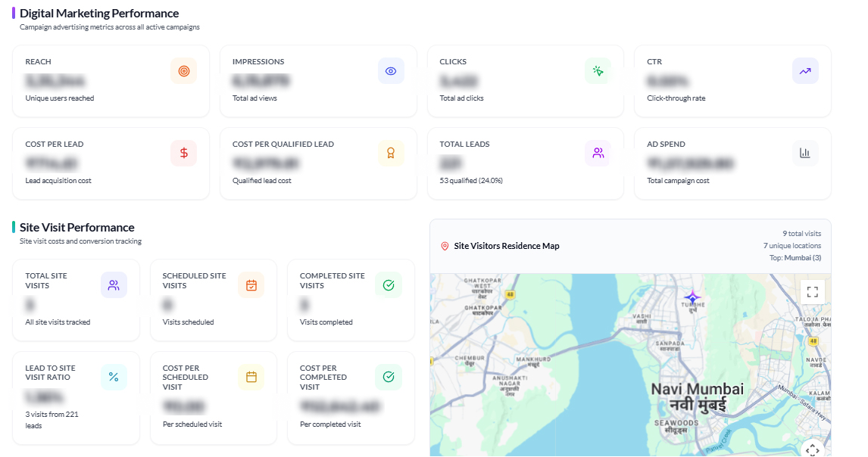Click the star visitor marker near Turbhe
This screenshot has width=868, height=457.
click(x=692, y=297)
